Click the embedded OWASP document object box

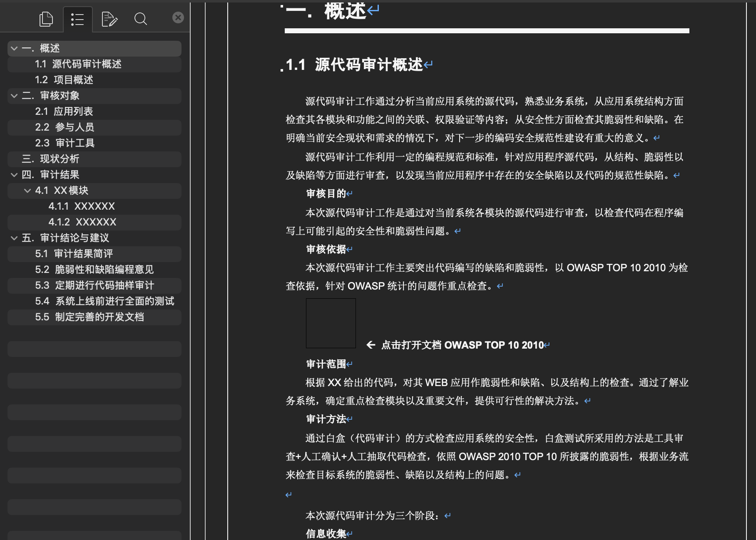pos(331,323)
